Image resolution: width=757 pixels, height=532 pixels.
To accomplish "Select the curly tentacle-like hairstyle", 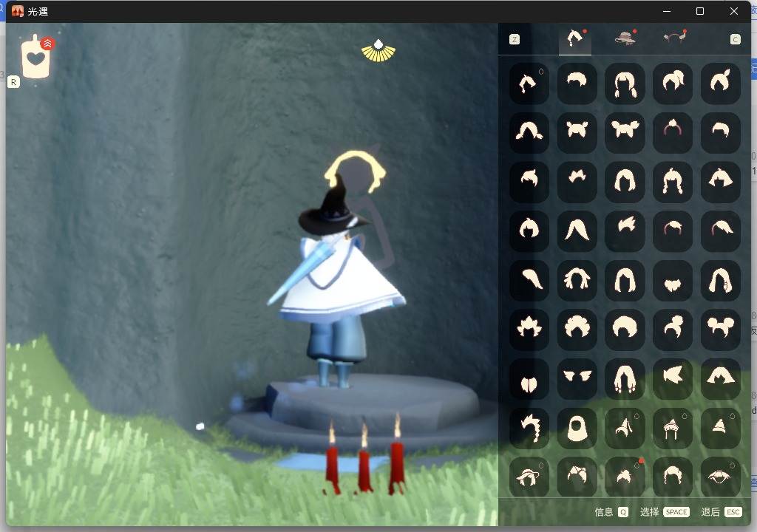I will pos(577,281).
